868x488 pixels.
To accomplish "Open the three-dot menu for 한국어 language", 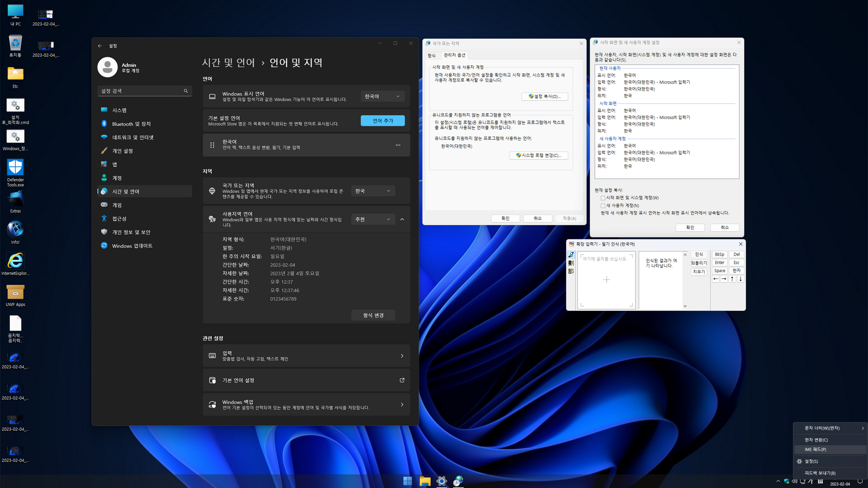I will tap(398, 145).
